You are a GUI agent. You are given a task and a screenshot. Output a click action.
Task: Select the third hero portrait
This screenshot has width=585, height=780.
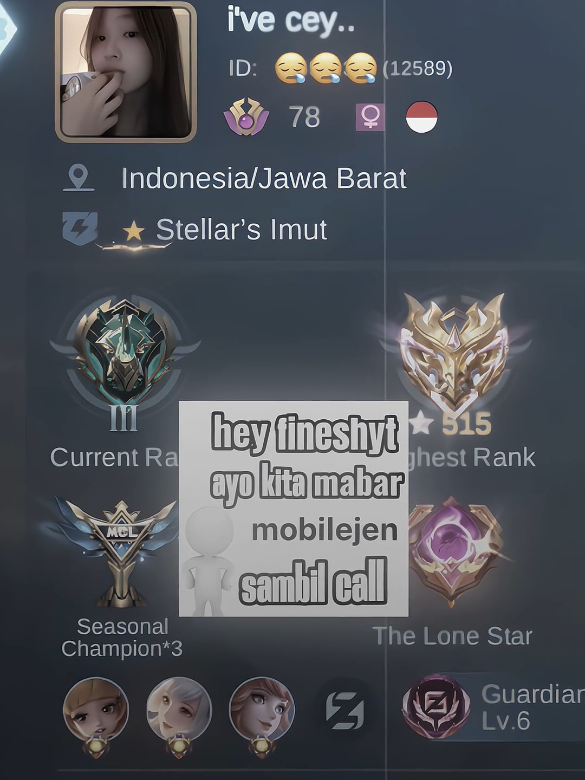[x=262, y=712]
